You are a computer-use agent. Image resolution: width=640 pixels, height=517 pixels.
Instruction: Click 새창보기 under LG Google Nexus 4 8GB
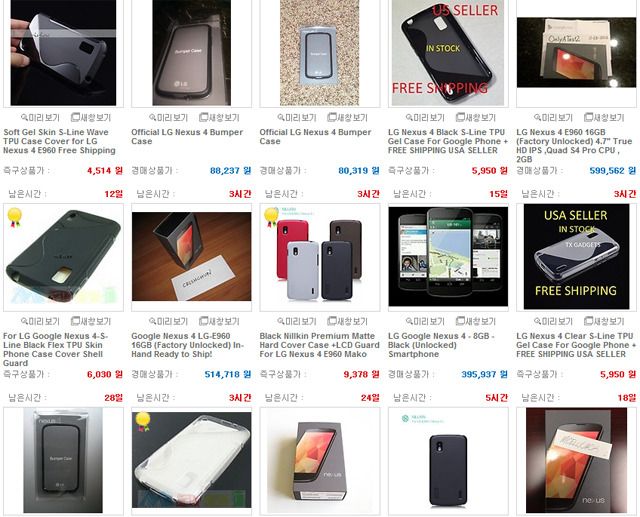point(476,321)
